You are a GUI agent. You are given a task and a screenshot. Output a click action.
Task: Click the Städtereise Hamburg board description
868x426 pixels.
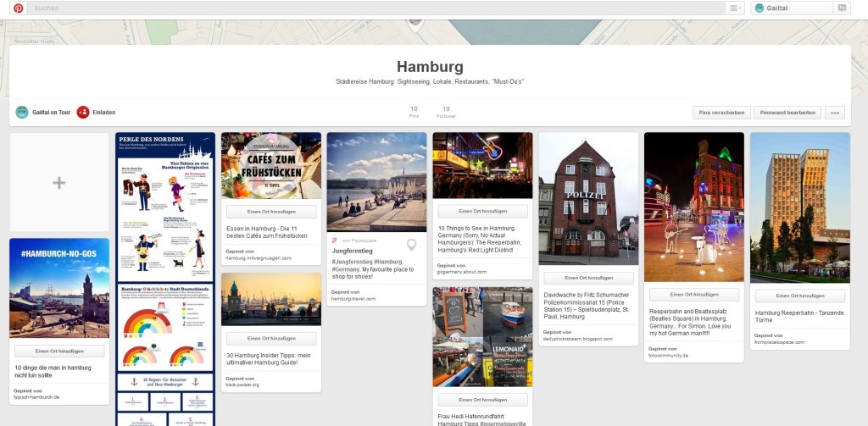430,82
